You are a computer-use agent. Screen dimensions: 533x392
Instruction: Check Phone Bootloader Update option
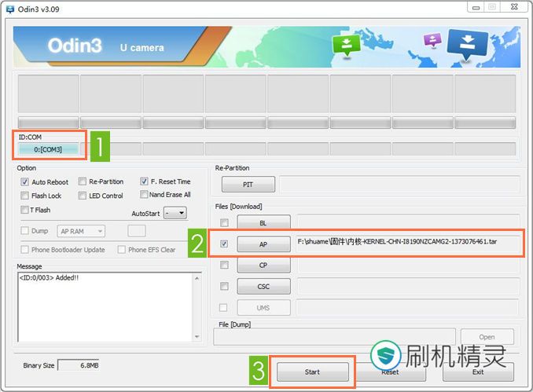24,250
